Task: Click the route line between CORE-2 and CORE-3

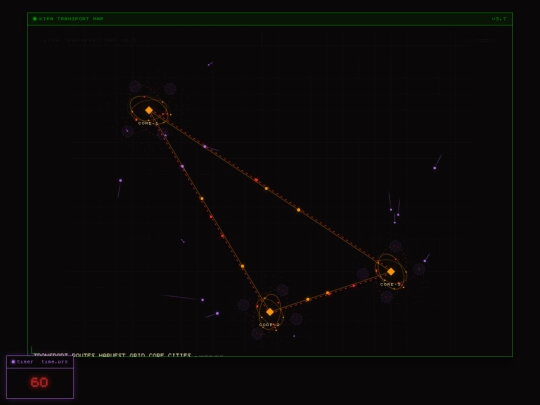Action: click(x=331, y=292)
